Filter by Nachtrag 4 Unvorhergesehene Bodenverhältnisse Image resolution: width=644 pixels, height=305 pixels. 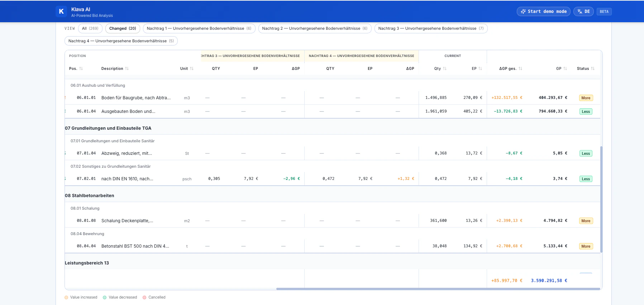pos(121,41)
